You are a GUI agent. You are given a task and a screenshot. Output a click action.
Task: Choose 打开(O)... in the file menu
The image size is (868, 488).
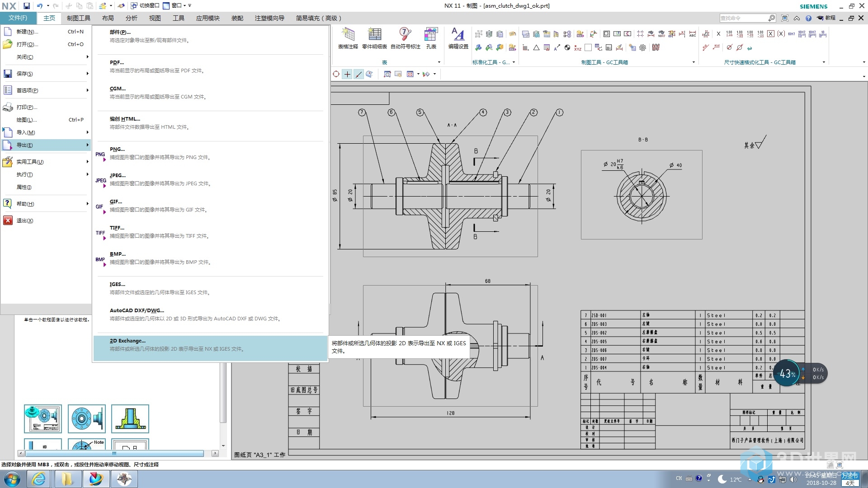coord(46,44)
